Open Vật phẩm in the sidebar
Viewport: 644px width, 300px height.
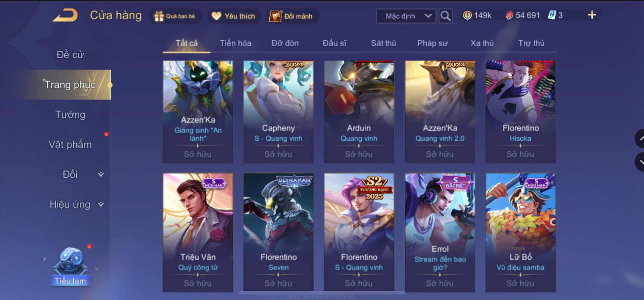tap(70, 145)
